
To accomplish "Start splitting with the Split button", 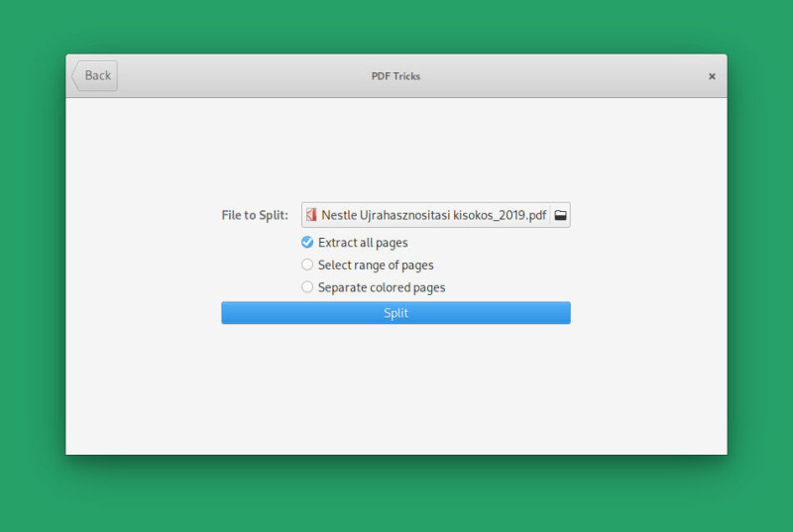I will click(396, 313).
